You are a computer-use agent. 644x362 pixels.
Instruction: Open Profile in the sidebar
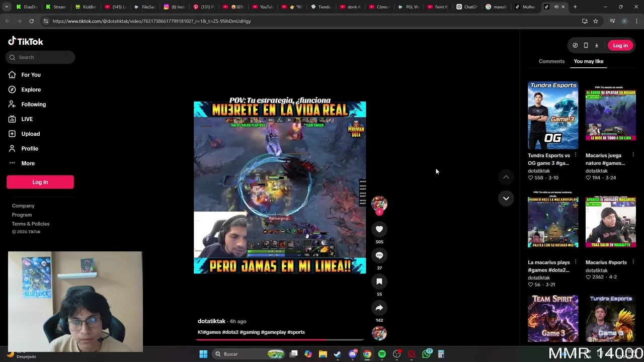tap(30, 148)
